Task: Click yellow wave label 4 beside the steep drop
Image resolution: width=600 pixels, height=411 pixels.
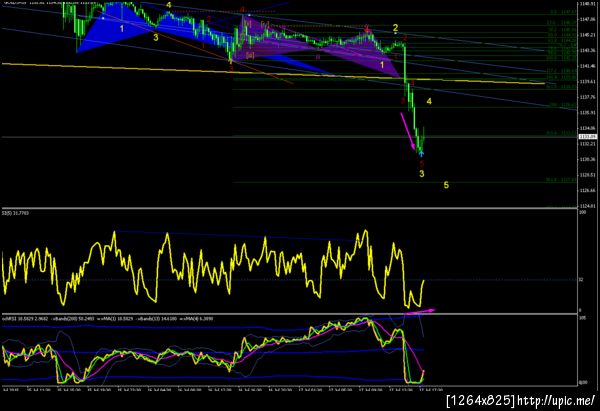Action: click(429, 101)
